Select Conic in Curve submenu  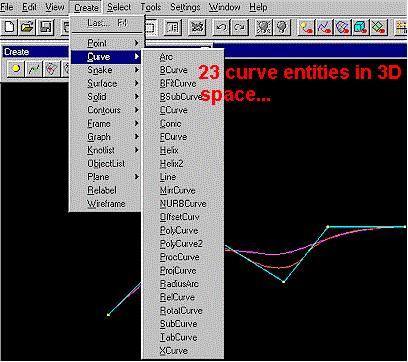coord(183,123)
